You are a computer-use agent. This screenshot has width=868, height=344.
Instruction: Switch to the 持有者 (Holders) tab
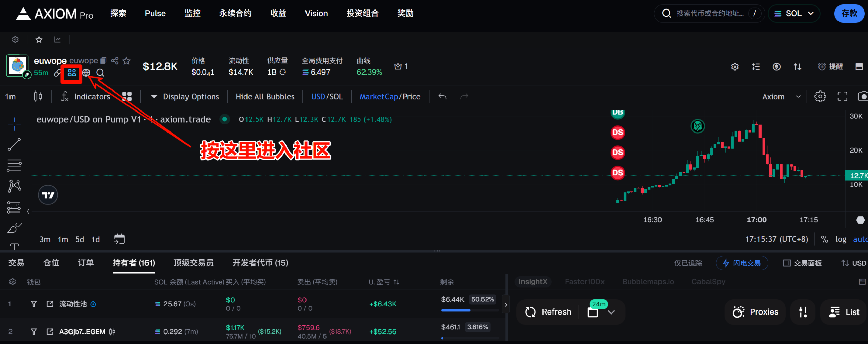point(133,263)
